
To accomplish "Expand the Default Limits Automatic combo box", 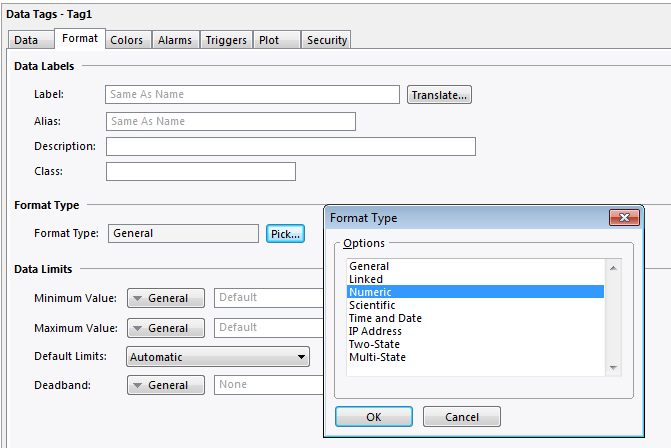I will [218, 357].
